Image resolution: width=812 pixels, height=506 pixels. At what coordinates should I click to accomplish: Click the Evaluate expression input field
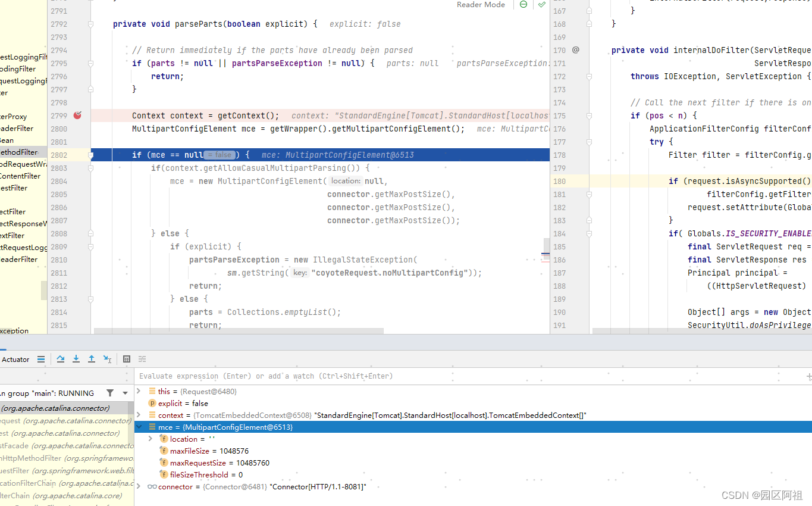pos(470,376)
